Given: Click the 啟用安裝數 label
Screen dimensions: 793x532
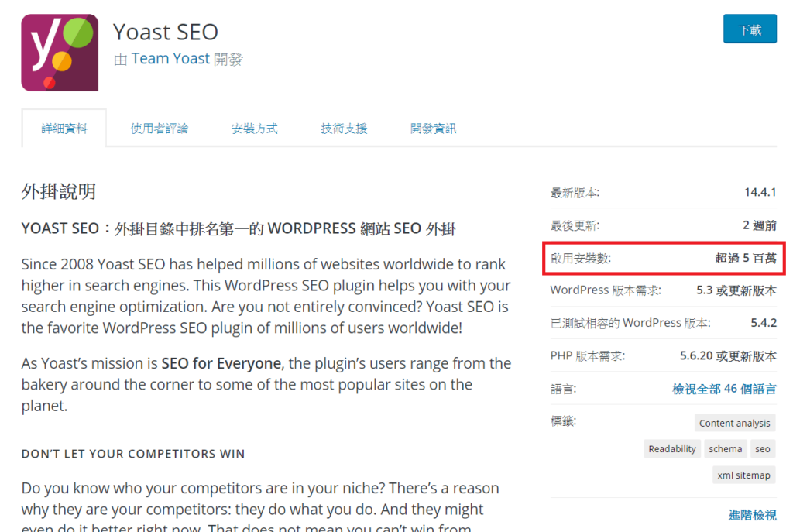Looking at the screenshot, I should [581, 259].
